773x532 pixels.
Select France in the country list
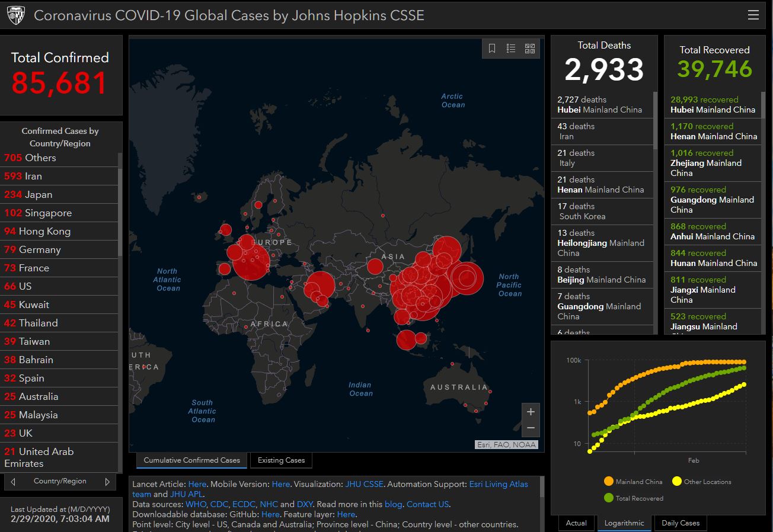pos(59,268)
